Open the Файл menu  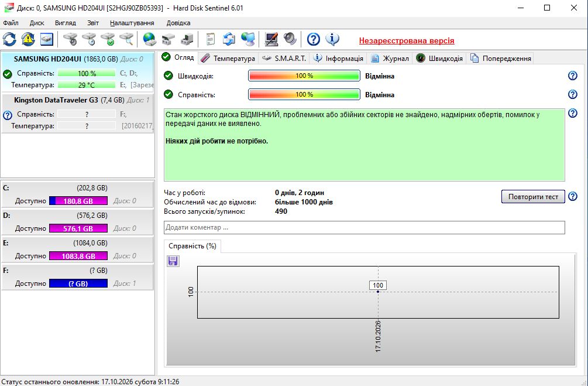click(x=11, y=23)
